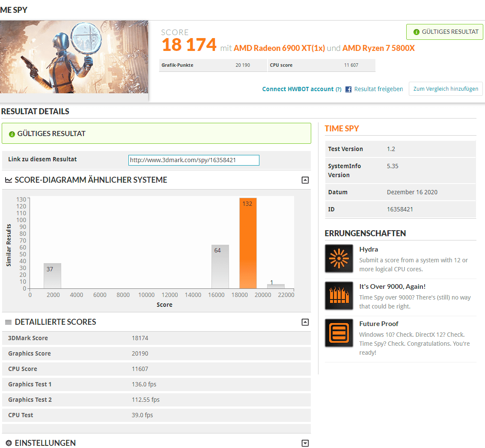The image size is (485, 448).
Task: Click the overall score 18 174
Action: coord(189,45)
